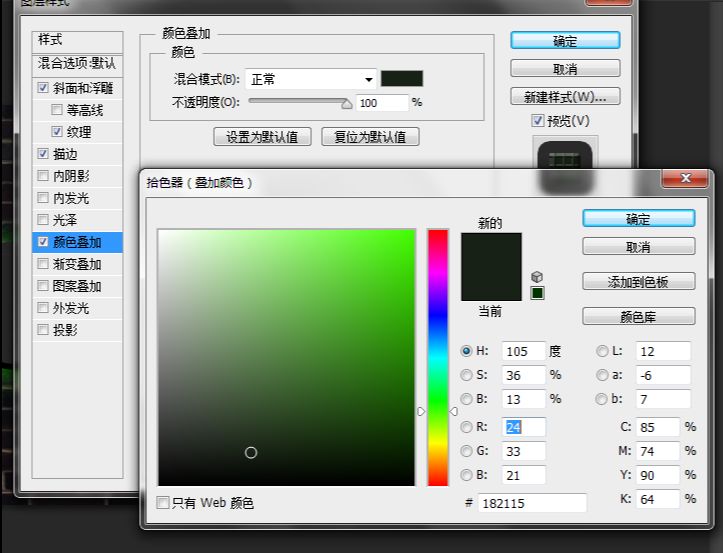Click the G field showing 33
Viewport: 723px width, 553px height.
coord(523,451)
